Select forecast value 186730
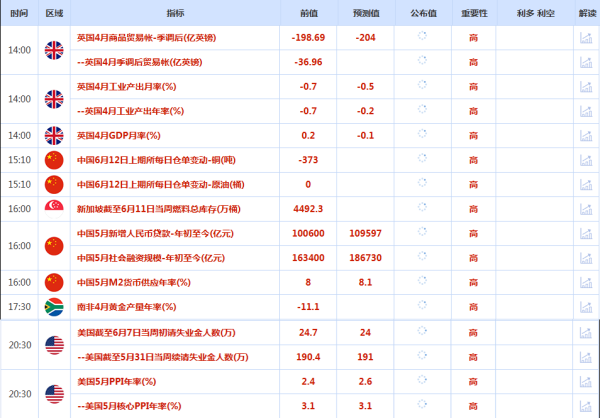 click(365, 258)
